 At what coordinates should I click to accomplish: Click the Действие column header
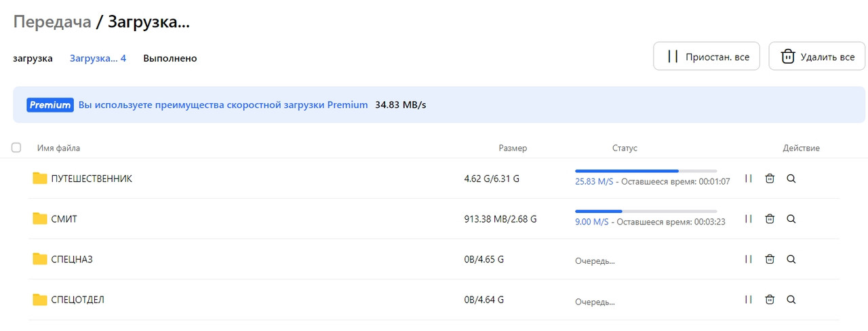pyautogui.click(x=801, y=148)
